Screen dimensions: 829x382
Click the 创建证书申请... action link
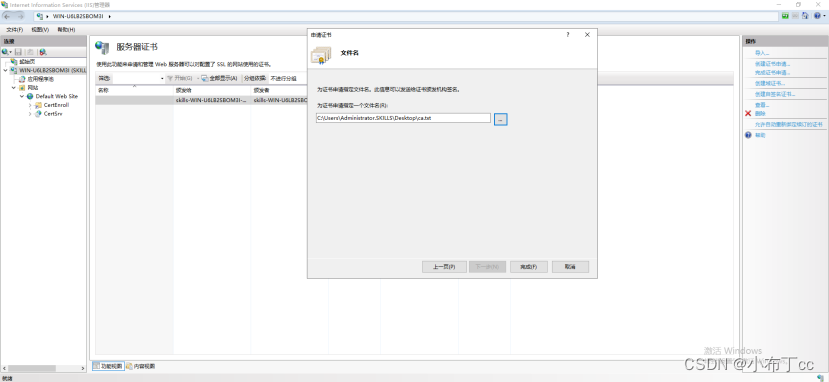point(772,64)
